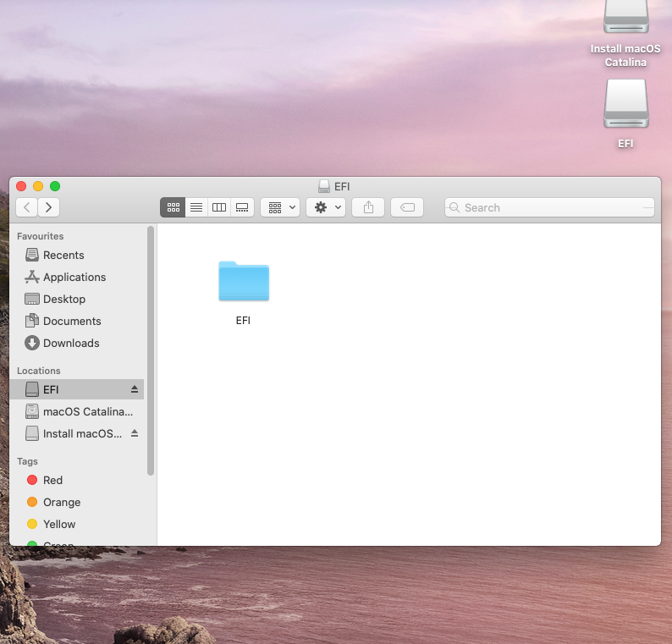Select Install macOS volume in sidebar
The width and height of the screenshot is (672, 644).
(77, 433)
